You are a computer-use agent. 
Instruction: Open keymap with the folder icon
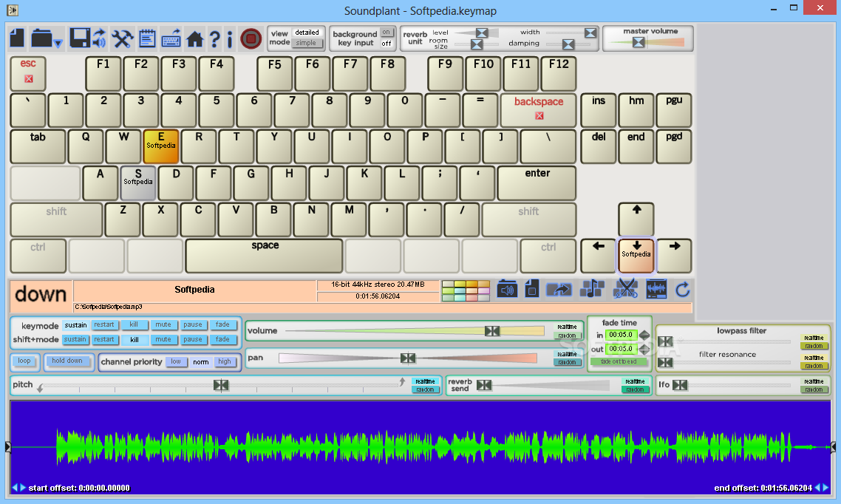[x=41, y=38]
